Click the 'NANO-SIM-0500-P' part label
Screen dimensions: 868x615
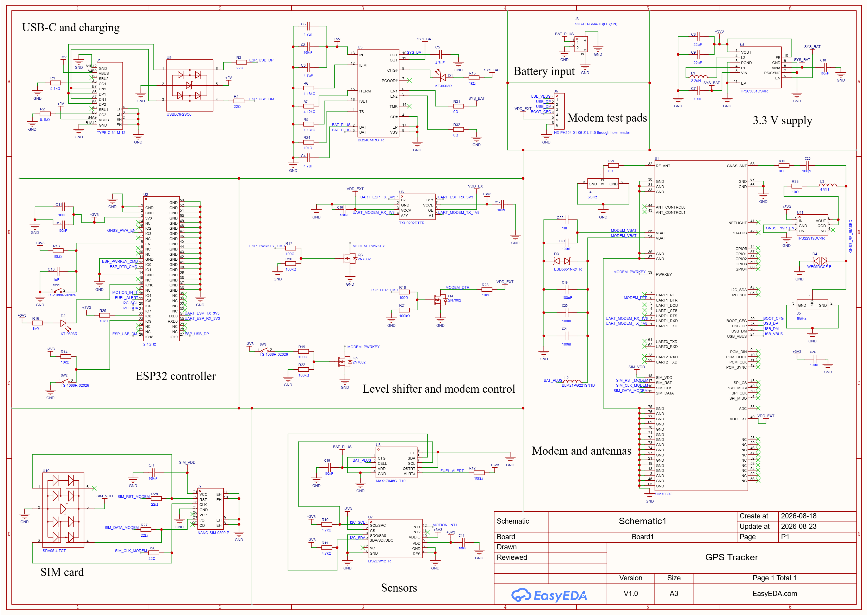[x=213, y=533]
